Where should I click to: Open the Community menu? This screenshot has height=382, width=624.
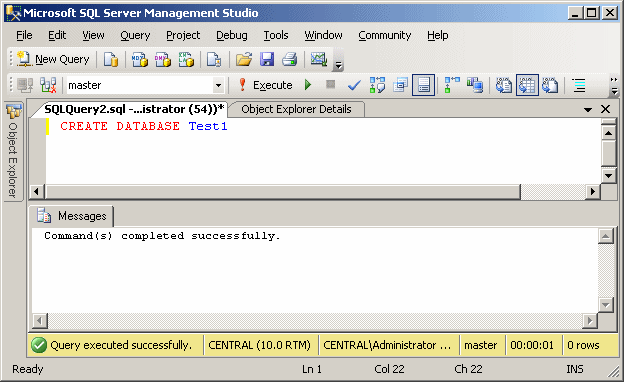coord(384,35)
